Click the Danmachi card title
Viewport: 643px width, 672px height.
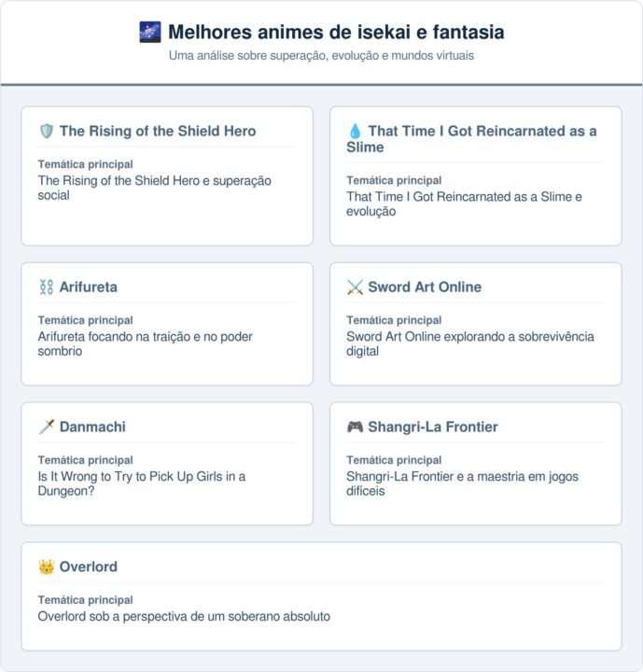[x=91, y=427]
